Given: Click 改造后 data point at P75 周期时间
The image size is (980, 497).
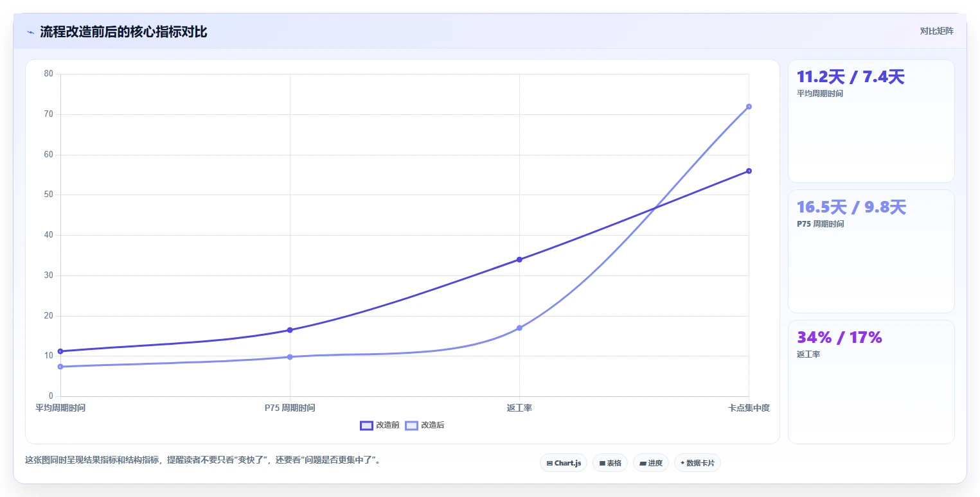Looking at the screenshot, I should click(x=290, y=357).
